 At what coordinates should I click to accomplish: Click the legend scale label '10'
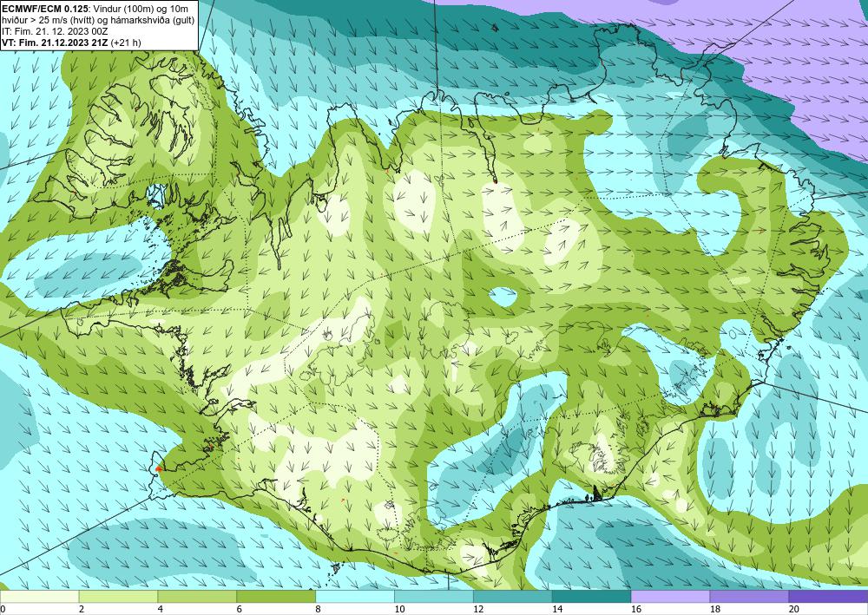point(399,609)
